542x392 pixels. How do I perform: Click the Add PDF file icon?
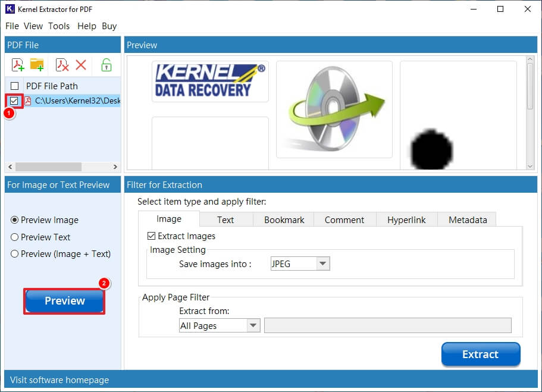(x=18, y=65)
